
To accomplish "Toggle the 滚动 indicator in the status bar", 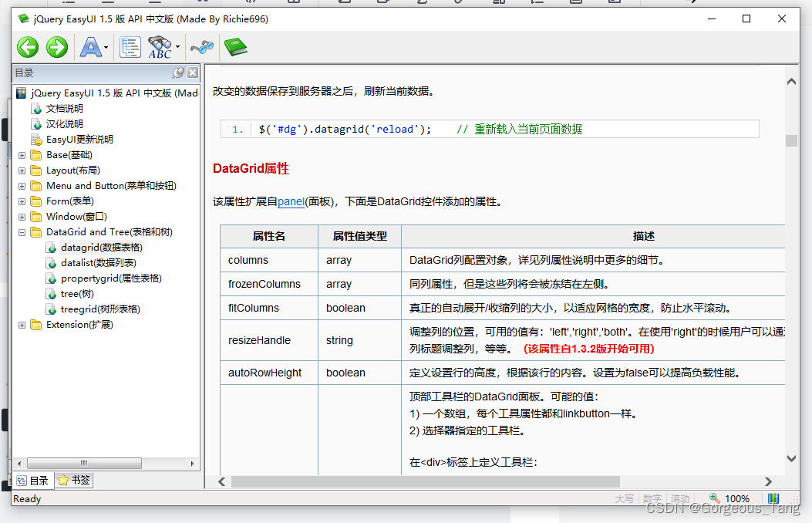I will click(679, 498).
